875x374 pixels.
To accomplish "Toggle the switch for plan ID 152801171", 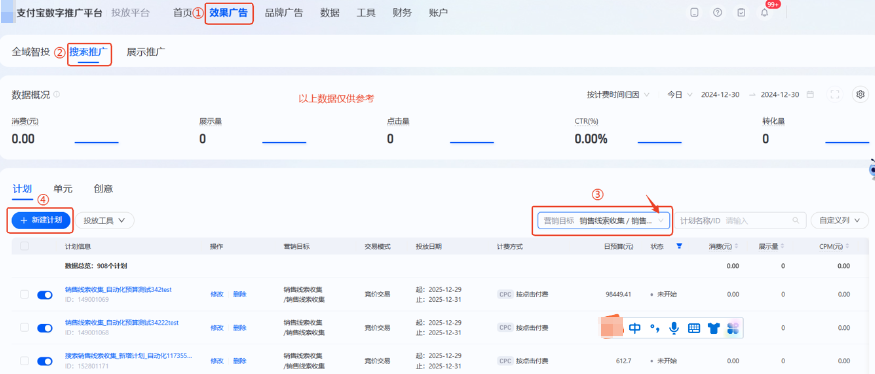I will click(45, 361).
